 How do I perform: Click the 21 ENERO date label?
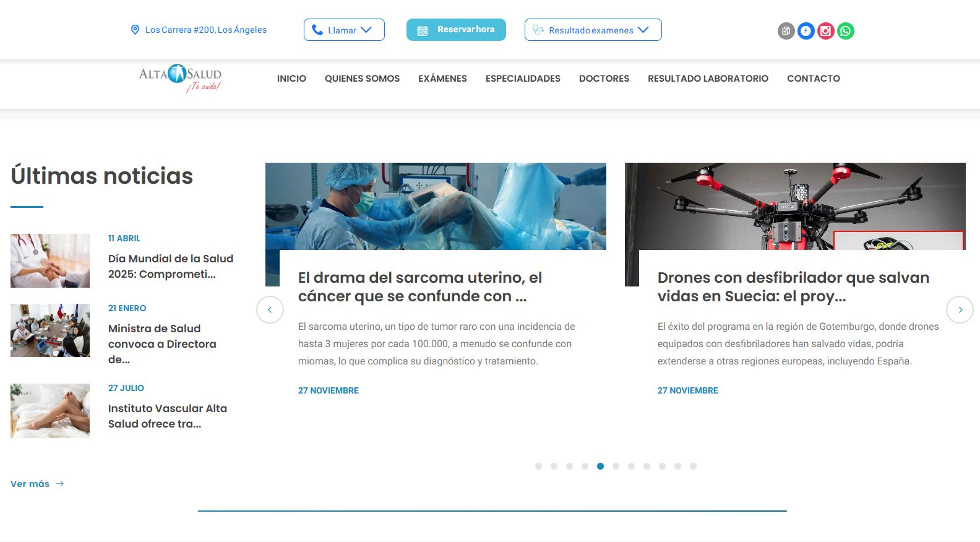(x=127, y=308)
